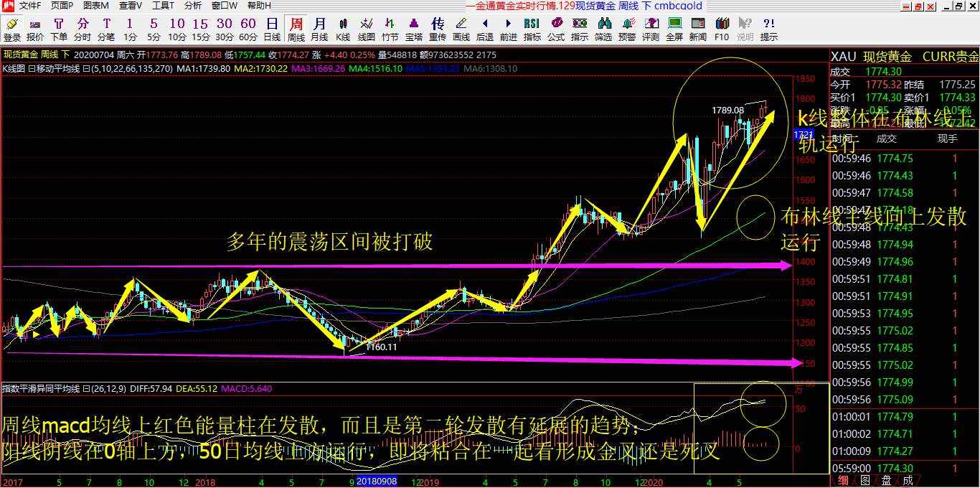Viewport: 980px width, 488px height.
Task: Select the 宝塔 tower chart icon
Action: point(414,29)
